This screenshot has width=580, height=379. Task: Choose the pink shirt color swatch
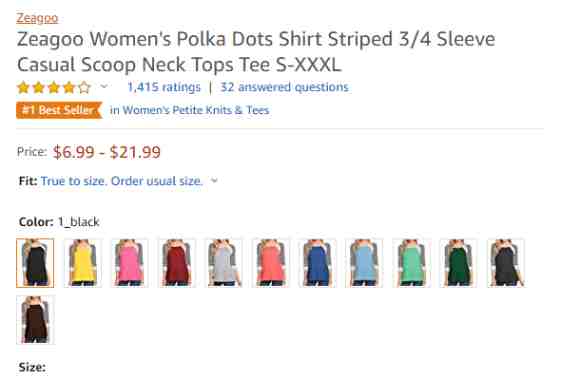(129, 263)
